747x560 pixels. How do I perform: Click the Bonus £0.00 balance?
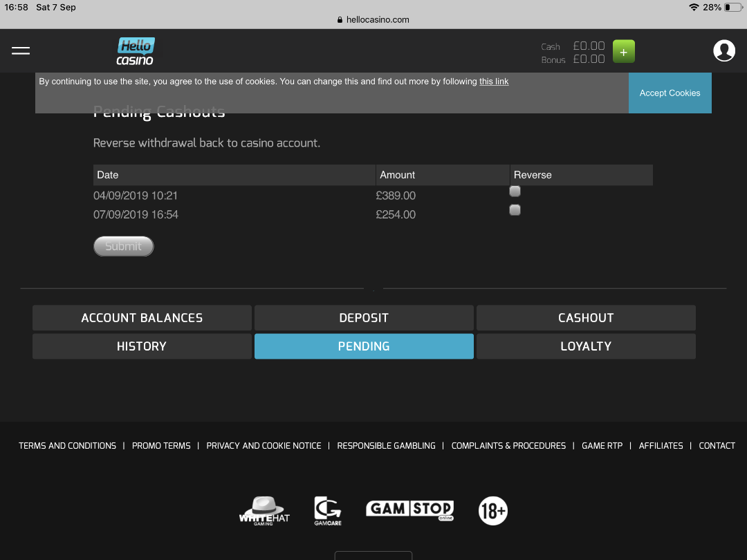[x=573, y=59]
